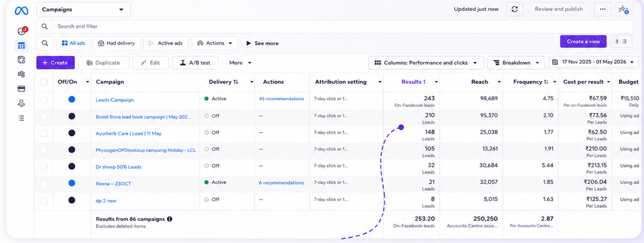Screen dimensions: 644x243
Task: Open the Off/On column dropdown arrow
Action: (x=87, y=82)
